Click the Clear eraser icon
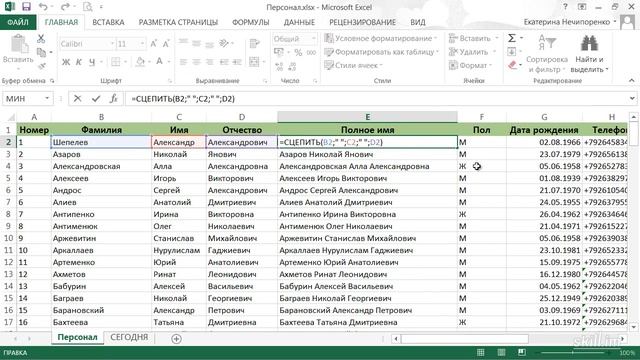The image size is (640, 360). coord(513,65)
